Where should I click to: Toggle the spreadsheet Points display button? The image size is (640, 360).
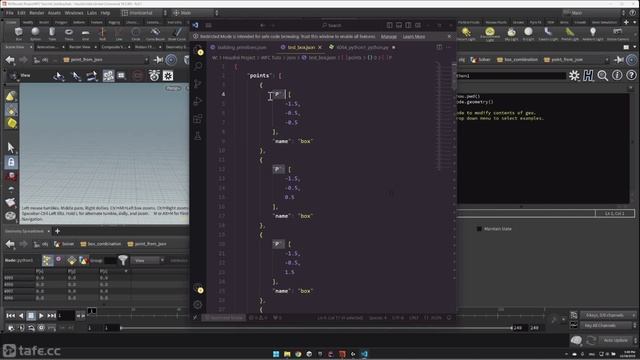pyautogui.click(x=47, y=260)
